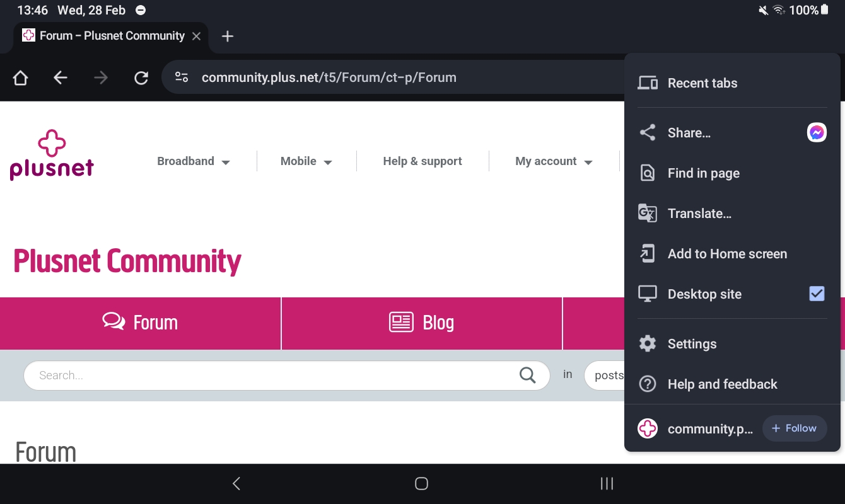
Task: Click the site permissions icon in address bar
Action: click(182, 77)
